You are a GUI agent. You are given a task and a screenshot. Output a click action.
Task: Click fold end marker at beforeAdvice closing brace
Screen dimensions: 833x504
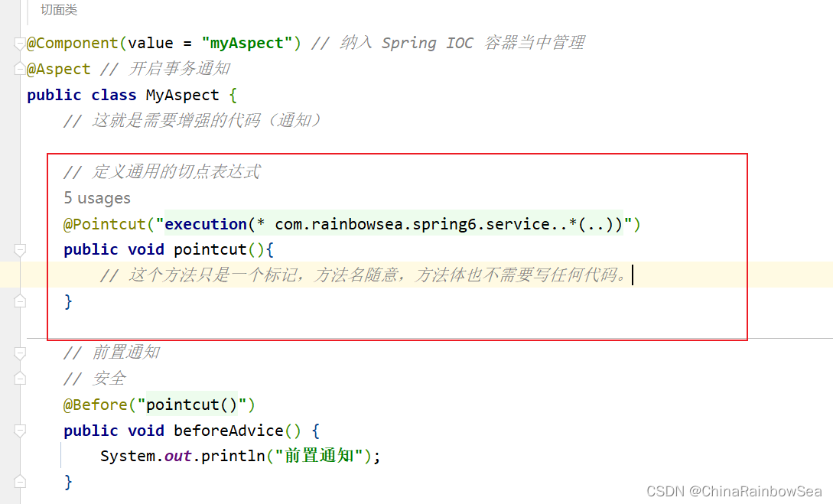(20, 482)
